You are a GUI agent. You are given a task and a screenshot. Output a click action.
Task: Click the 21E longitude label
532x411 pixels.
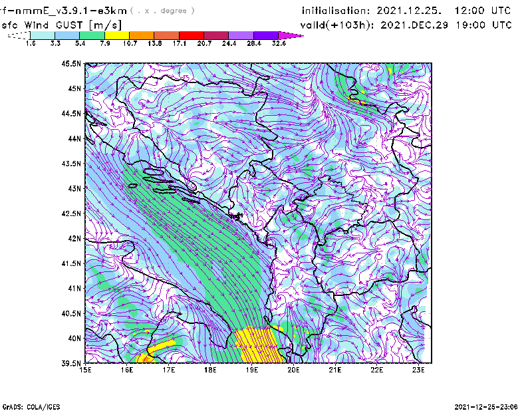coord(335,370)
